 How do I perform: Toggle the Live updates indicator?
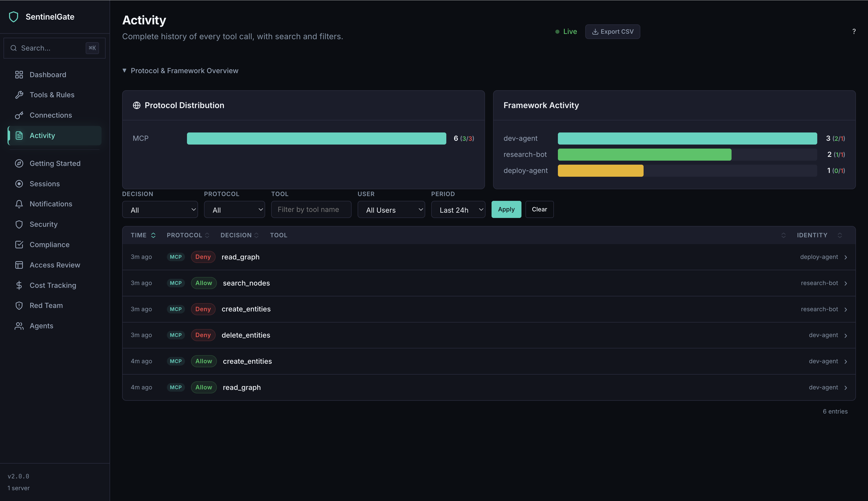click(566, 32)
